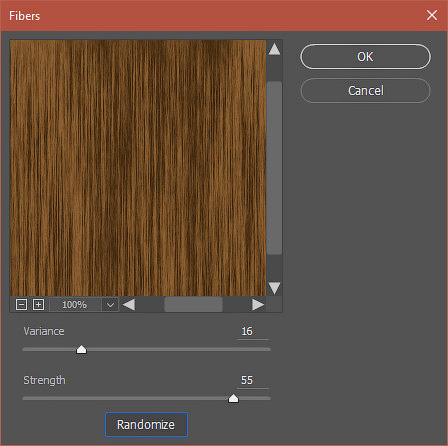
Task: Zoom in the preview with plus icon
Action: click(x=38, y=304)
